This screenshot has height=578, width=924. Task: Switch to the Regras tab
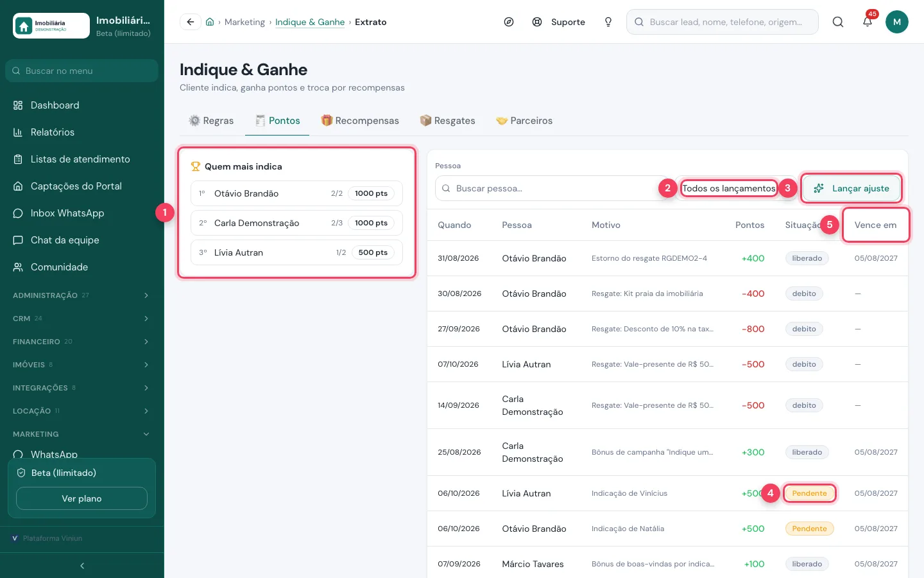pyautogui.click(x=211, y=121)
